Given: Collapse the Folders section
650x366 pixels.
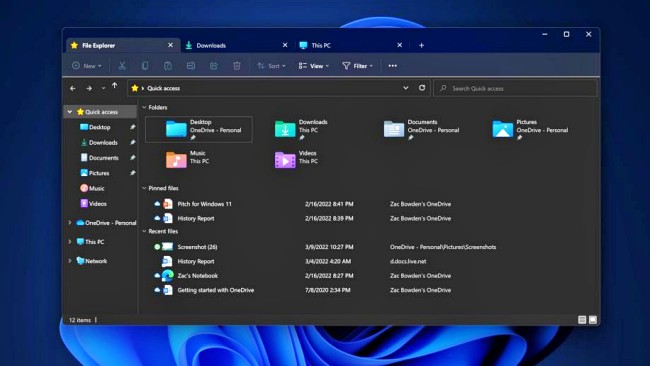Looking at the screenshot, I should 144,107.
